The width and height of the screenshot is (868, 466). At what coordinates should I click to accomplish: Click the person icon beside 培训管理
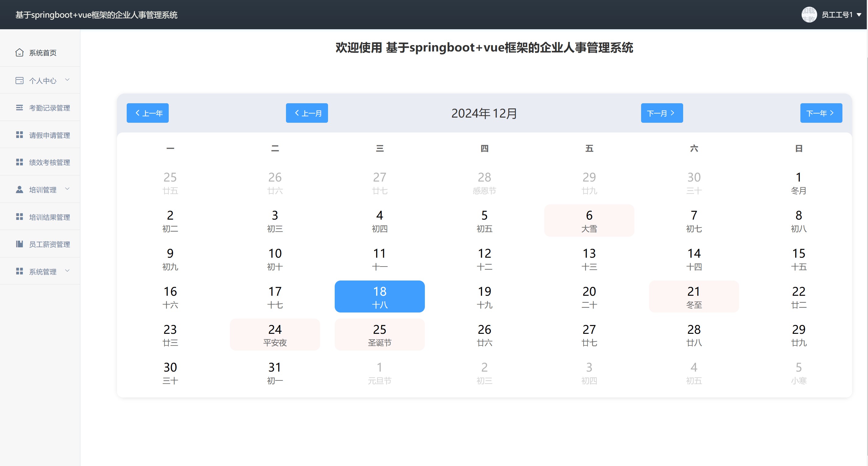click(19, 190)
